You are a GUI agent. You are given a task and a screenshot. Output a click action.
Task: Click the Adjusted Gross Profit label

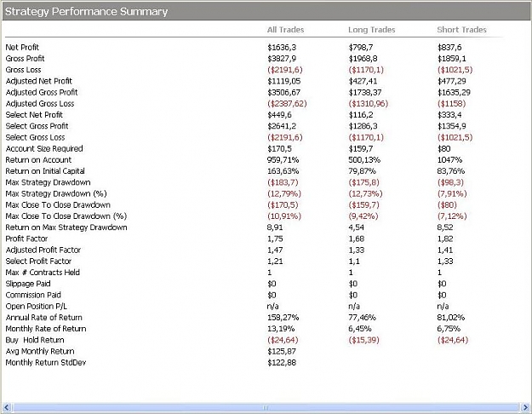click(x=42, y=92)
